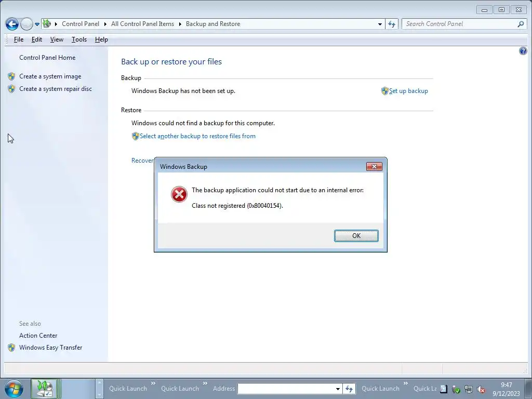This screenshot has width=532, height=399.
Task: Click the taskbar clock showing 9:47
Action: pos(506,389)
